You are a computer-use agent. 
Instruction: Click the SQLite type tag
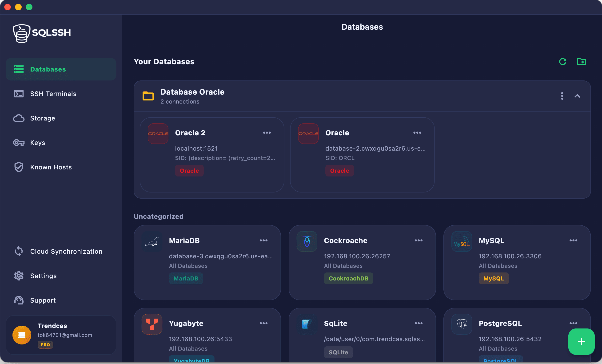pos(338,352)
